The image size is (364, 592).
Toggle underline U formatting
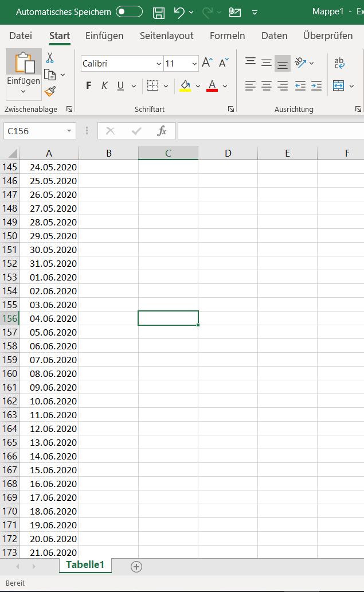click(120, 86)
